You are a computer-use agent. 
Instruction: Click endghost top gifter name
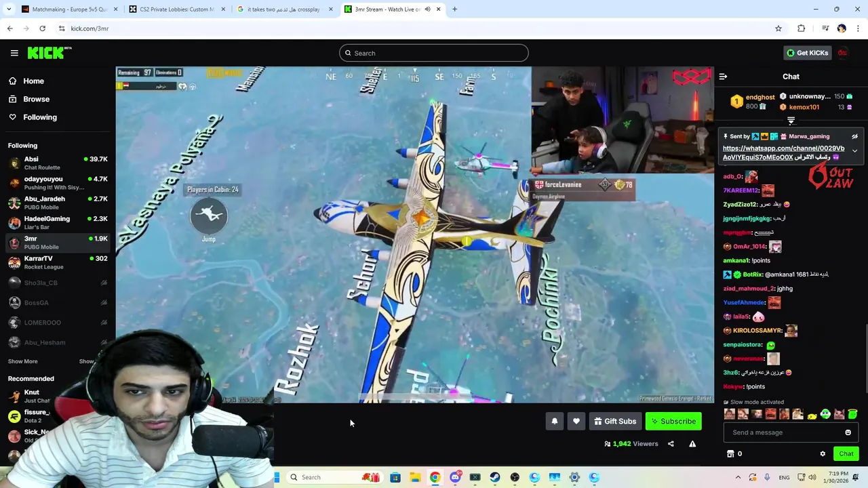(x=760, y=97)
